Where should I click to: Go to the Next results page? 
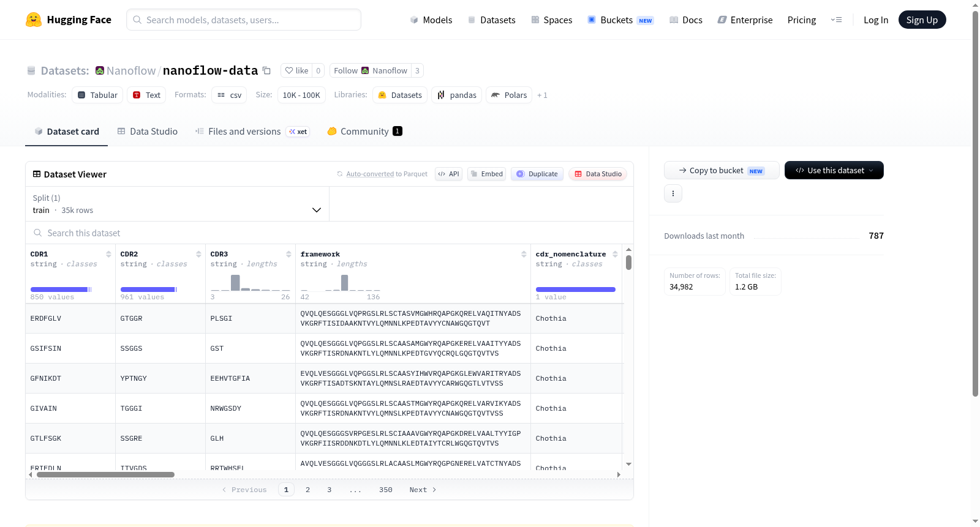tap(423, 490)
